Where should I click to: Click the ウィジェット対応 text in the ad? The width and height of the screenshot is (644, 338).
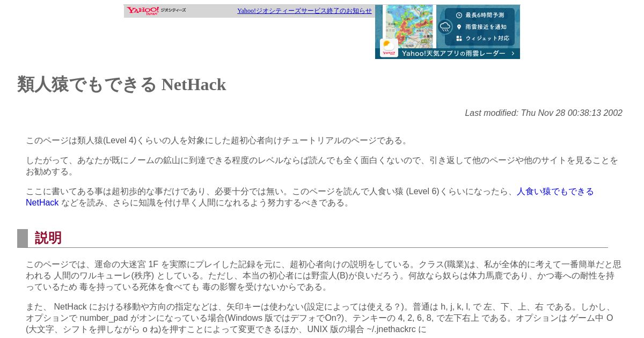487,39
